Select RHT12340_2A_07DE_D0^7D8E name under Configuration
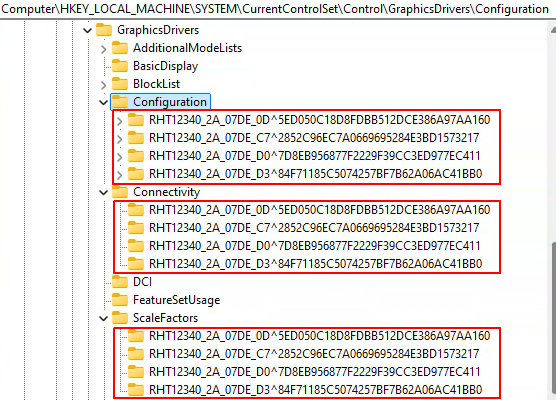The height and width of the screenshot is (400, 556). [315, 156]
